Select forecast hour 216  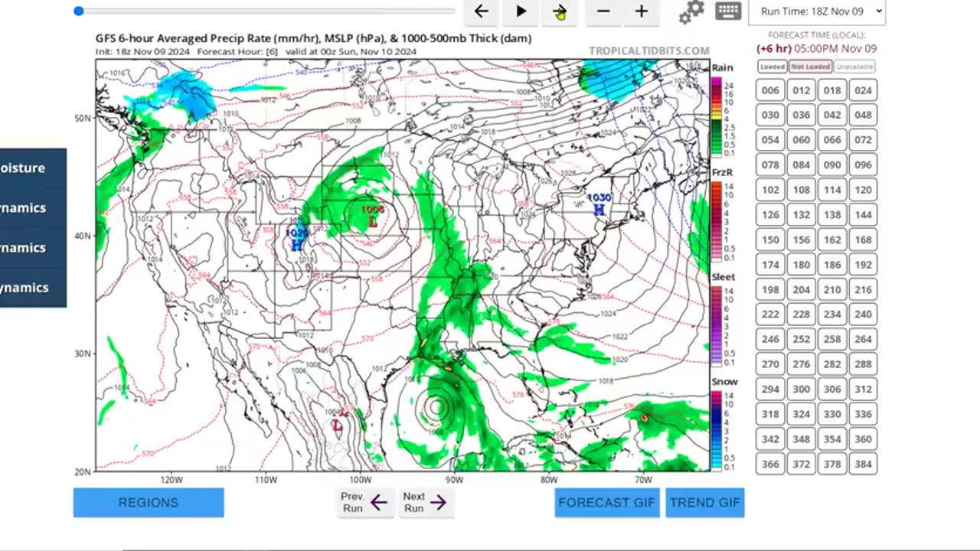(863, 289)
